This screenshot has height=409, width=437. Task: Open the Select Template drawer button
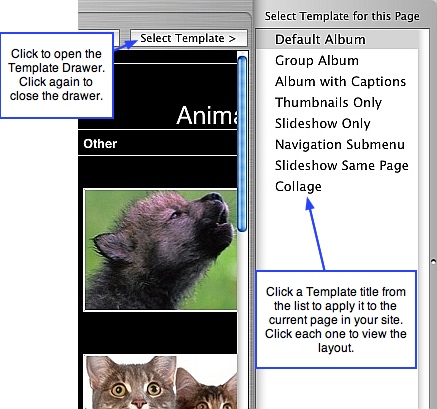tap(189, 38)
